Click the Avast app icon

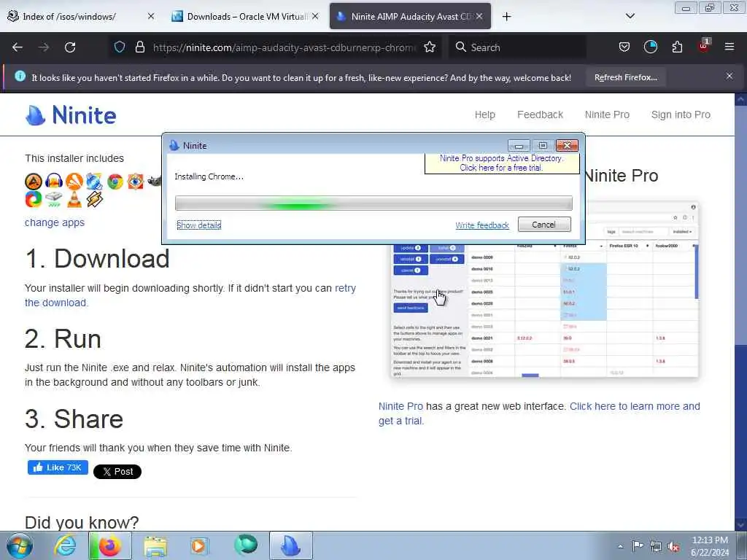click(x=74, y=182)
